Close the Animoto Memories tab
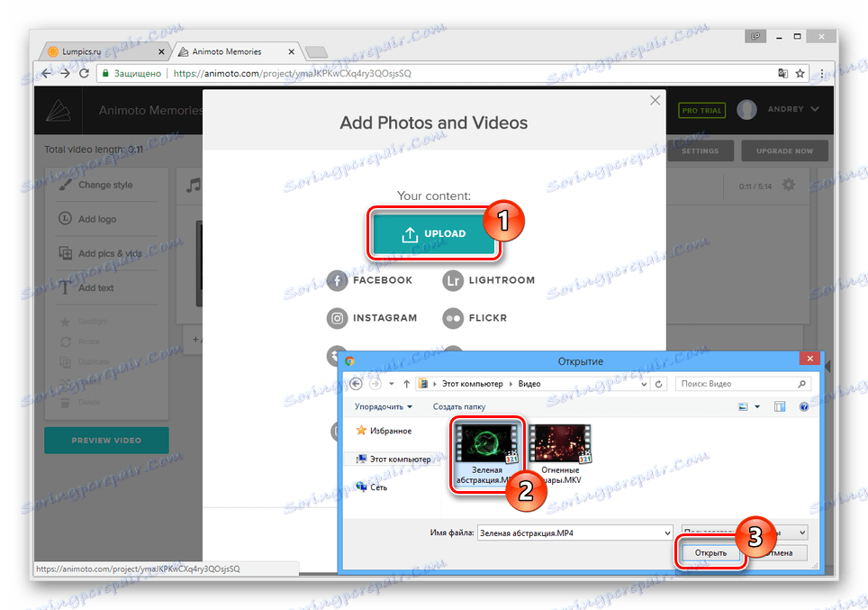The image size is (868, 610). click(x=291, y=51)
